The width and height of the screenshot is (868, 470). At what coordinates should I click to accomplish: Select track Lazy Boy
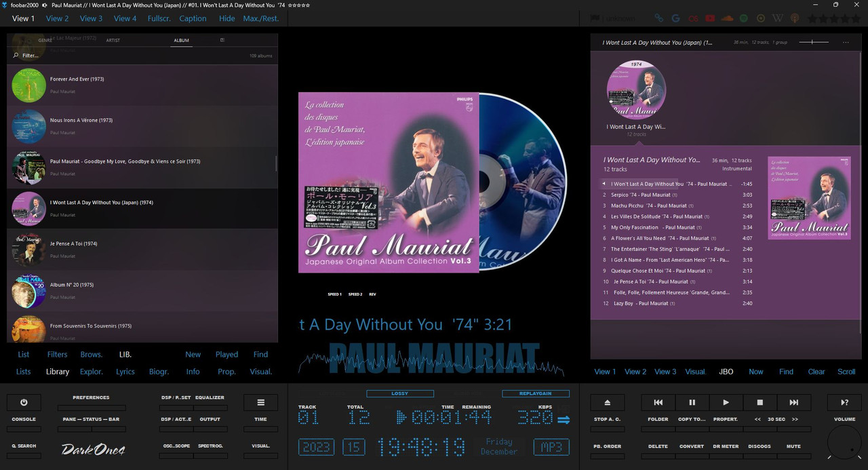click(x=677, y=303)
